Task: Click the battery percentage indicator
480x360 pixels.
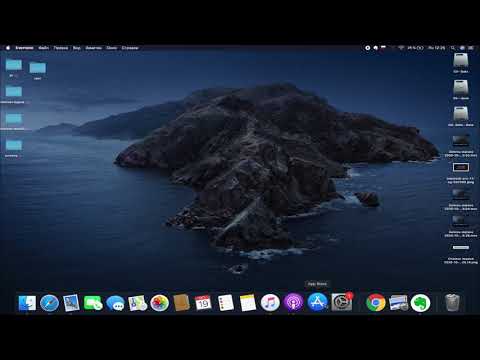Action: point(415,48)
